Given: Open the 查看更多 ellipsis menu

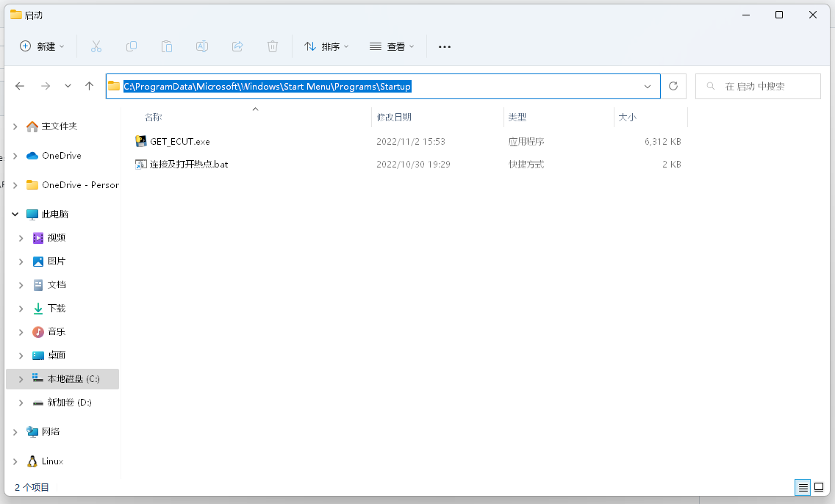Looking at the screenshot, I should [444, 46].
